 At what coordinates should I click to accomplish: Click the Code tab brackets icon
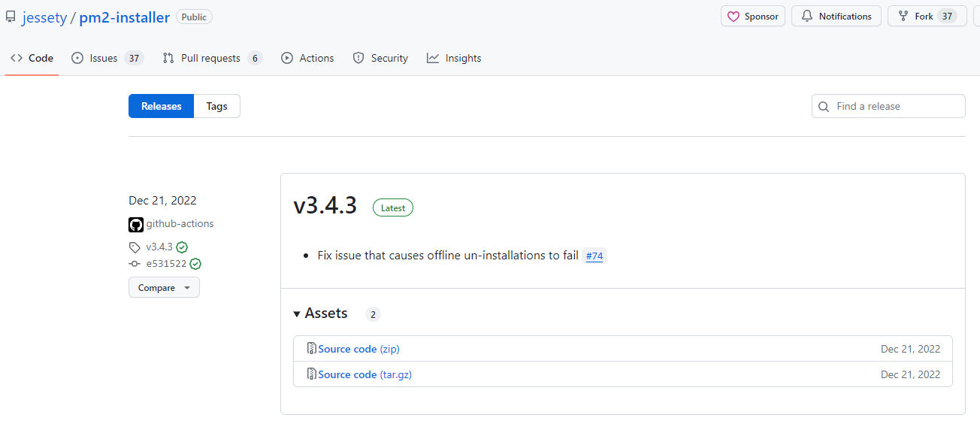pos(17,58)
